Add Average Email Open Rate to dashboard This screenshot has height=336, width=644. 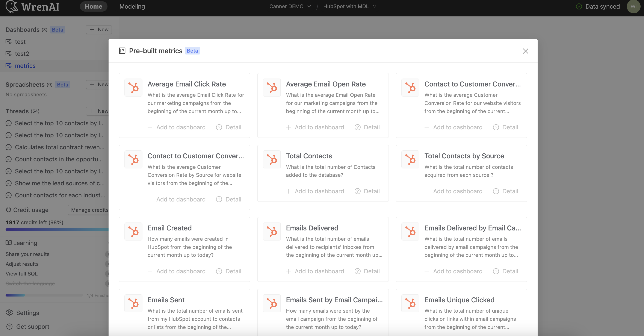pos(315,127)
